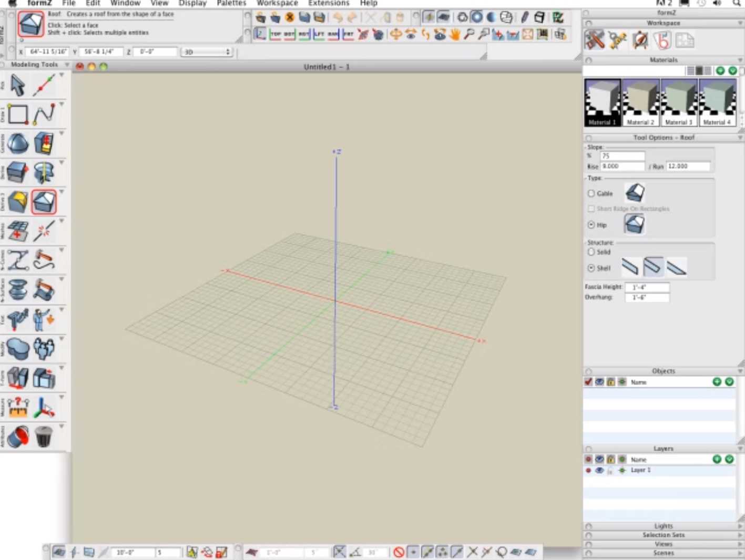Select the hammer and curve tool

click(44, 261)
